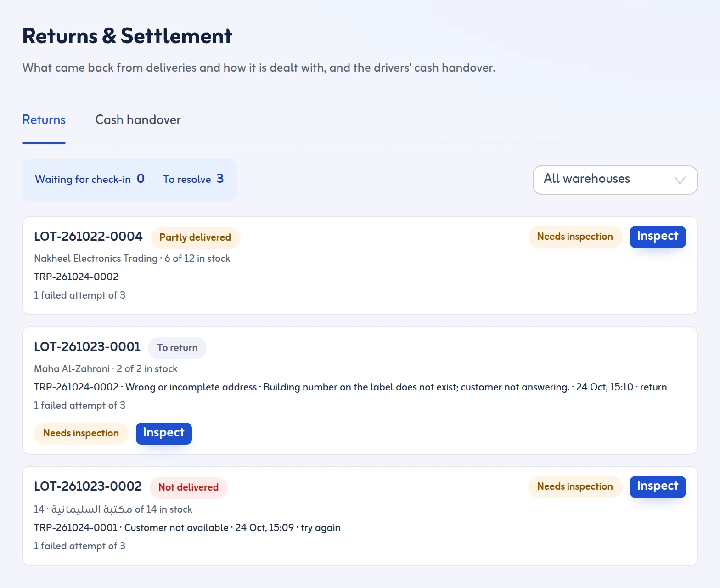
Task: Click the Returns & Settlement page title
Action: click(x=127, y=36)
